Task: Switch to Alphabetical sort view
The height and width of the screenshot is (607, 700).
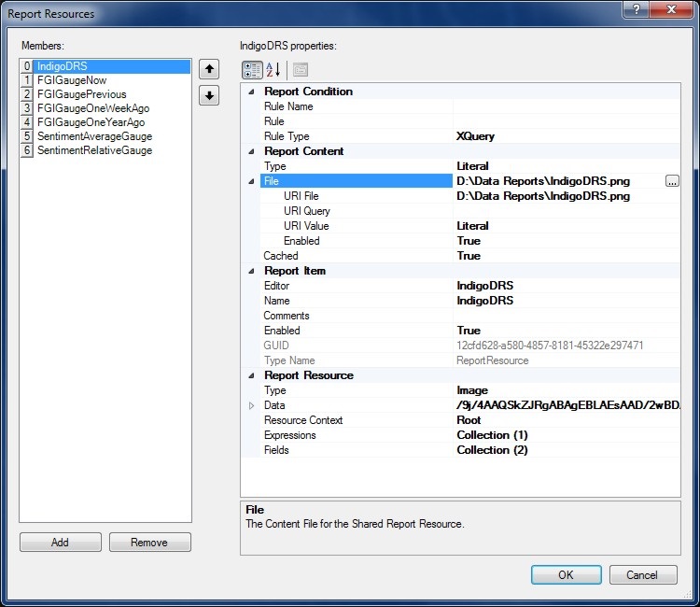Action: (x=273, y=70)
